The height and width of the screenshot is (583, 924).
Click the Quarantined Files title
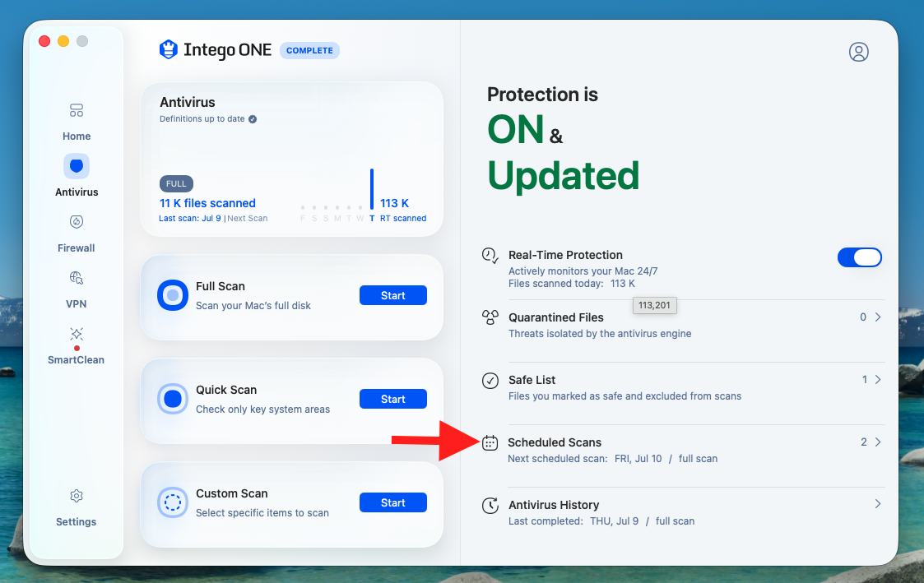point(555,317)
